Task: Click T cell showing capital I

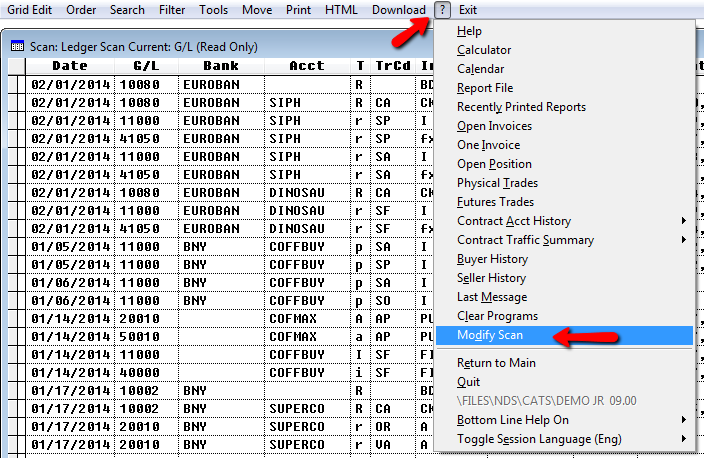Action: (361, 355)
